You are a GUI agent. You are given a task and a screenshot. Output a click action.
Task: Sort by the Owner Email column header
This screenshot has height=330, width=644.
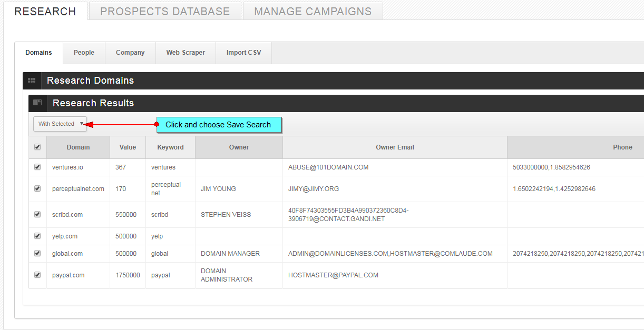(x=395, y=147)
